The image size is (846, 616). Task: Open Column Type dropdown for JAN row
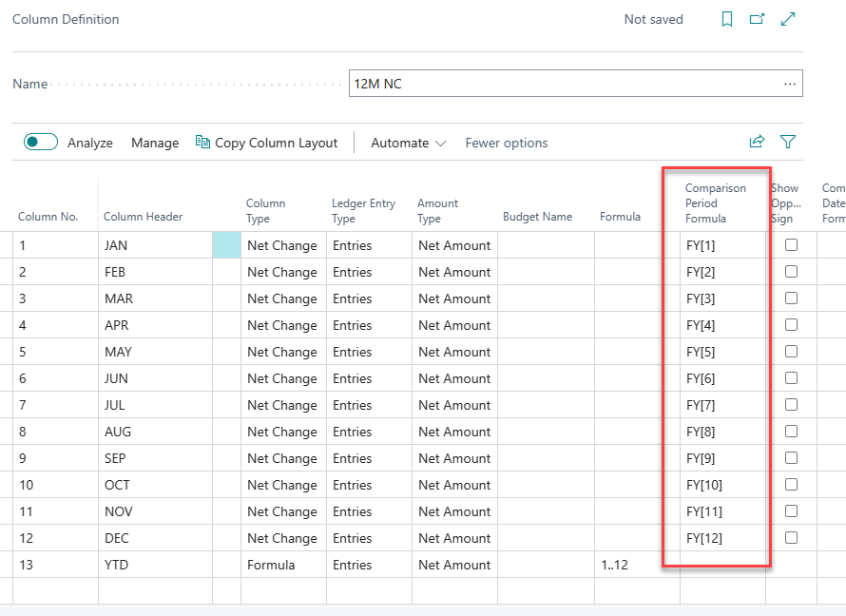(x=281, y=245)
